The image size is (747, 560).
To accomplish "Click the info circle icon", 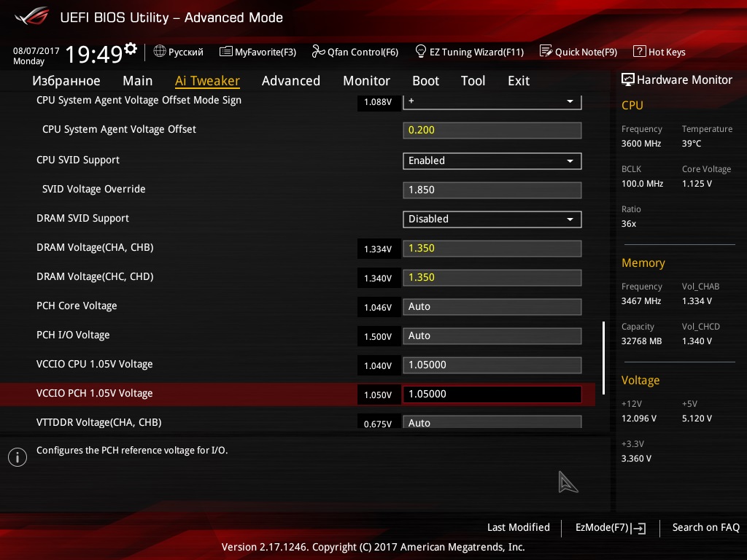I will 18,457.
